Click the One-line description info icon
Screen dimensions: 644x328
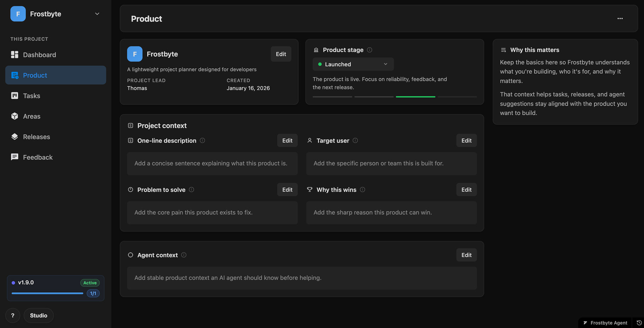click(202, 140)
